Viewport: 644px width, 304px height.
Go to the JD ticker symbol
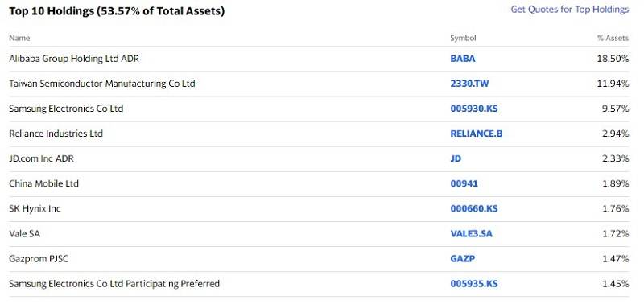click(x=456, y=158)
